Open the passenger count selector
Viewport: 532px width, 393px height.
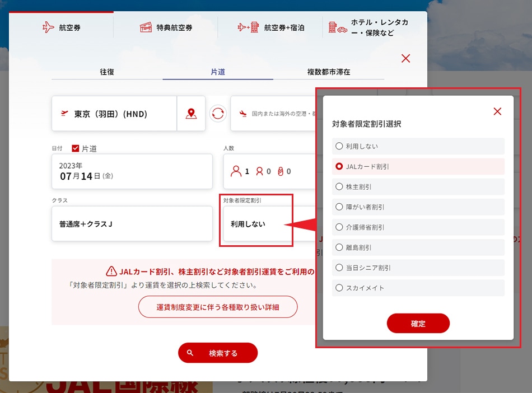270,171
